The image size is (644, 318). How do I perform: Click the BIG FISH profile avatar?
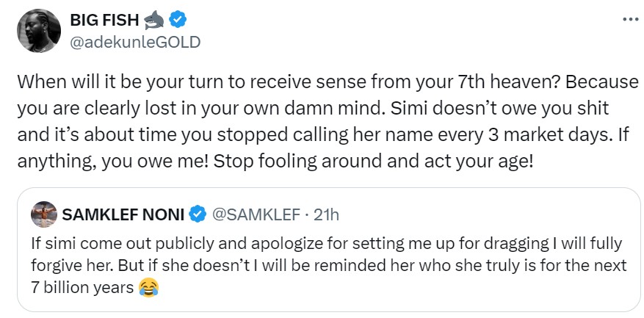(x=35, y=31)
